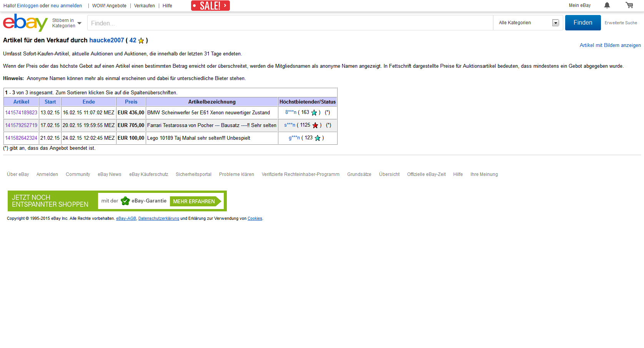644x348 pixels.
Task: Open Anmelden footer link
Action: (x=47, y=174)
